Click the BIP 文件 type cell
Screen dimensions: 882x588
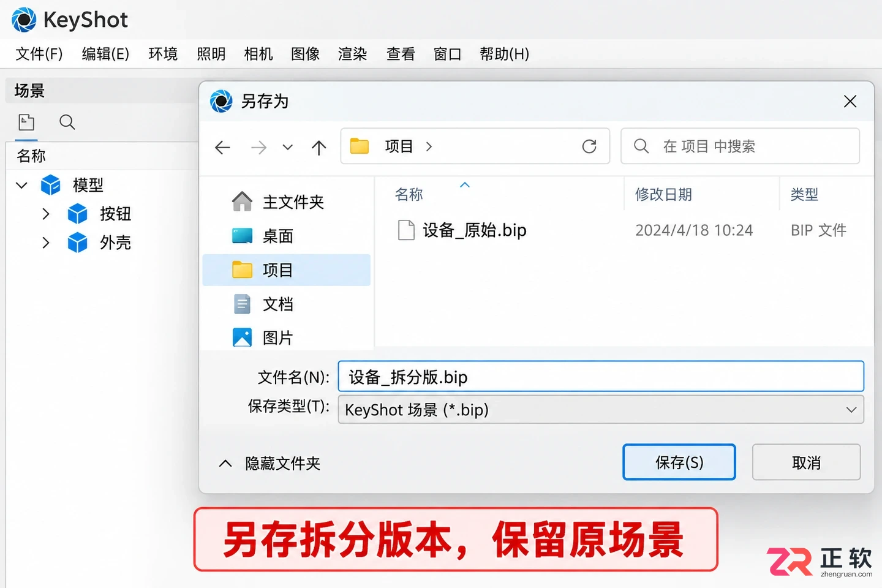point(819,230)
